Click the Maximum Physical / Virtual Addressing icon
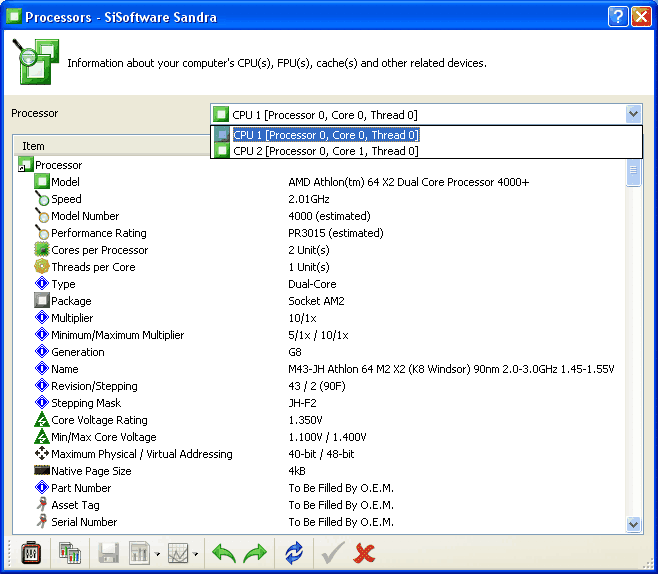Image resolution: width=658 pixels, height=574 pixels. point(42,454)
